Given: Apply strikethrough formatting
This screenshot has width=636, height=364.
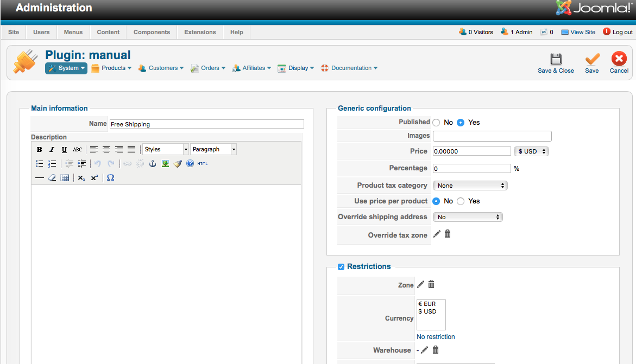Looking at the screenshot, I should [x=77, y=150].
